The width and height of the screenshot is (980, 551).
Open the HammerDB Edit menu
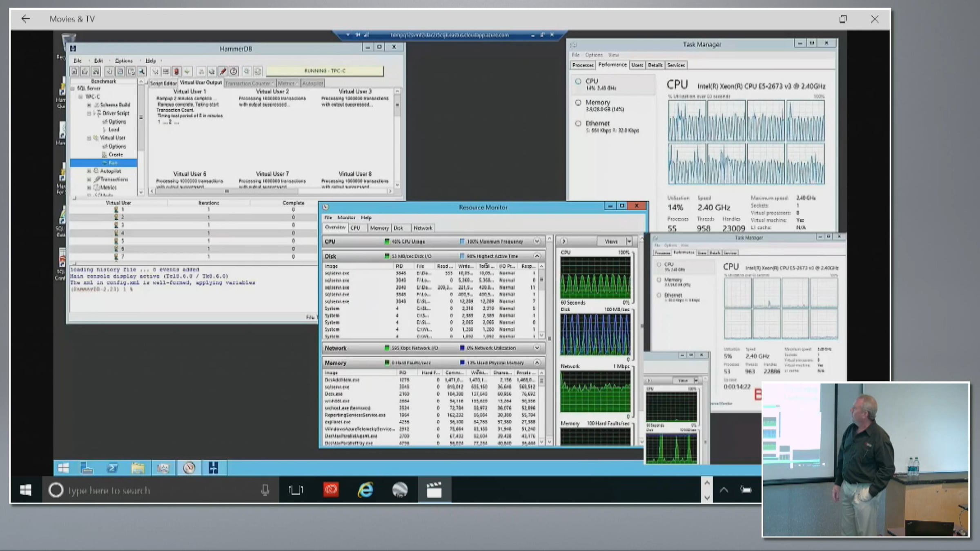click(x=98, y=60)
